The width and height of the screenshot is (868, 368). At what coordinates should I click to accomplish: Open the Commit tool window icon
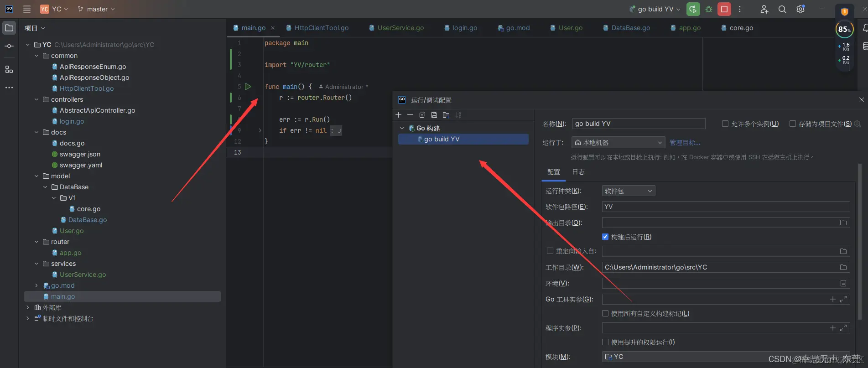[9, 46]
